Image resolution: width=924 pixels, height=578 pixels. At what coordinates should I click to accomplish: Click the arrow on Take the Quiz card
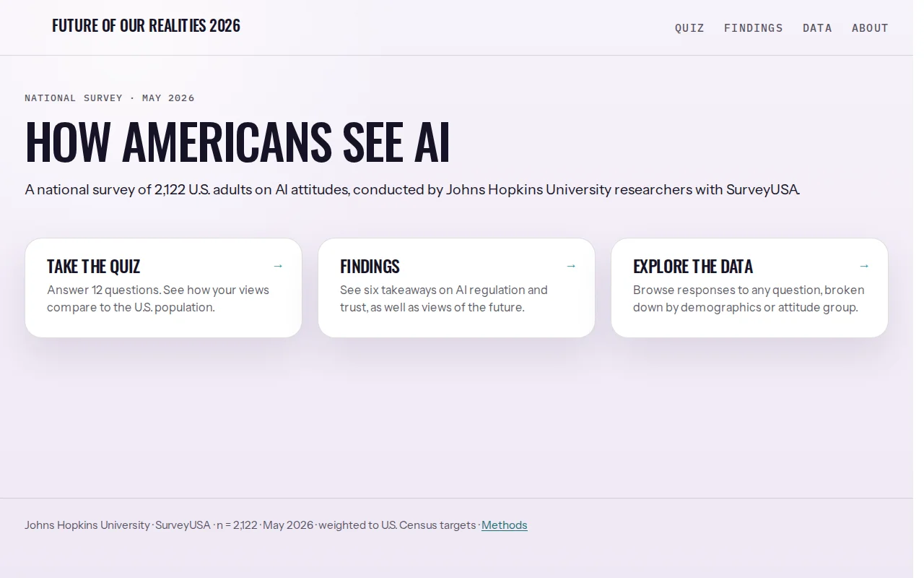(278, 266)
